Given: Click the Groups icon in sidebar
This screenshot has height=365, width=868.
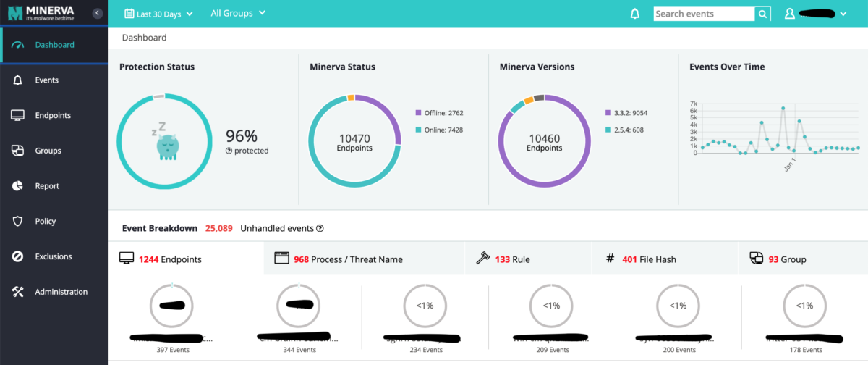Looking at the screenshot, I should pyautogui.click(x=19, y=151).
